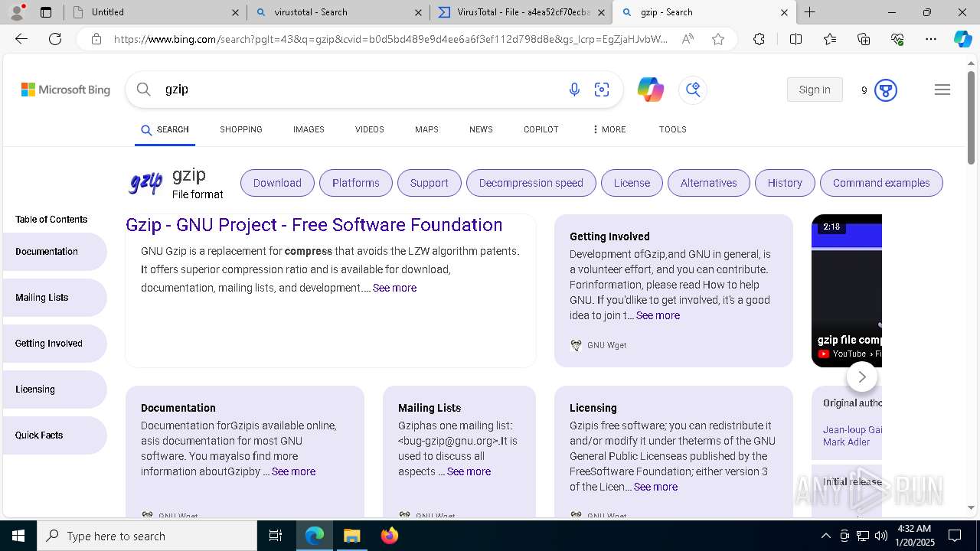Open the TOOLS search option
This screenshot has height=551, width=980.
click(672, 129)
